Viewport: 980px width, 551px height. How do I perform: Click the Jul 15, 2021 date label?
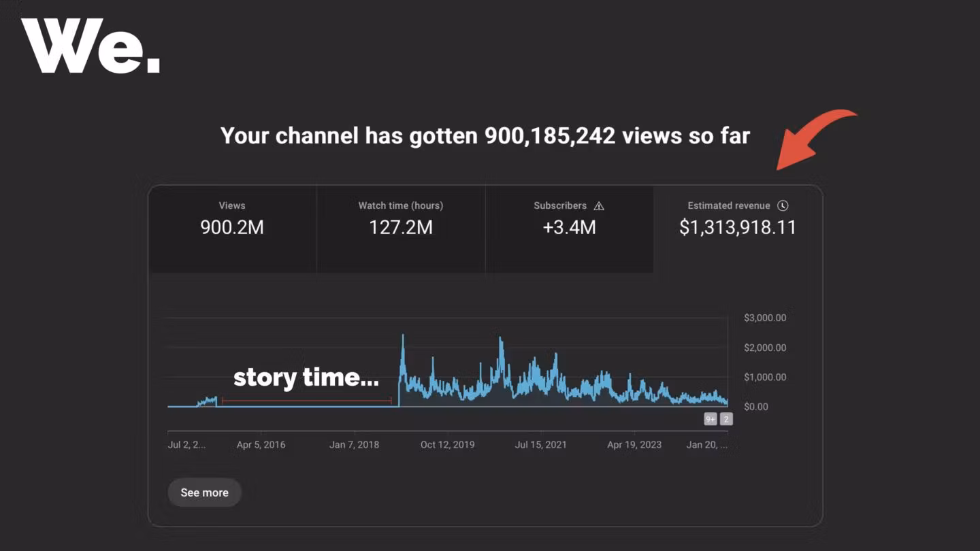[x=540, y=445]
